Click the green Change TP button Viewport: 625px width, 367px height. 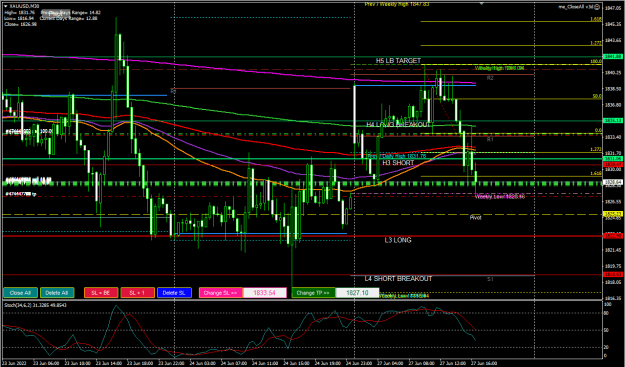(313, 293)
